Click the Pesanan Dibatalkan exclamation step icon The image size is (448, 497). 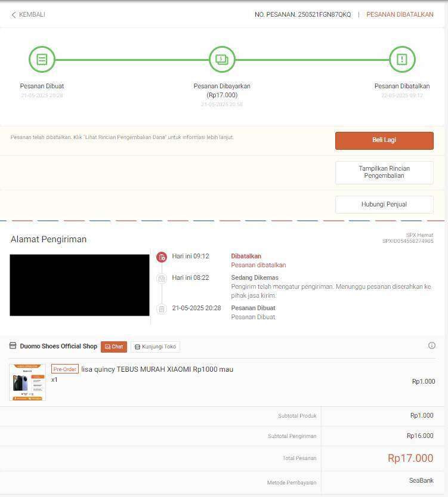pos(402,59)
